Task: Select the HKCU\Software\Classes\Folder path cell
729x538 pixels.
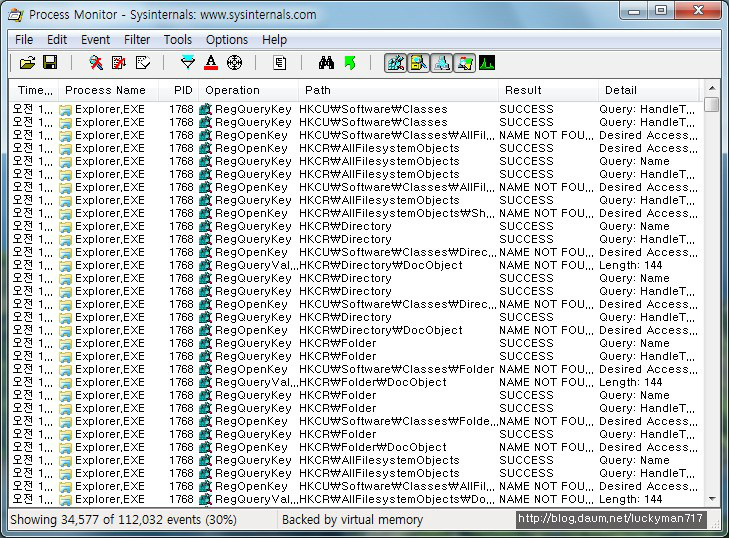Action: tap(396, 369)
